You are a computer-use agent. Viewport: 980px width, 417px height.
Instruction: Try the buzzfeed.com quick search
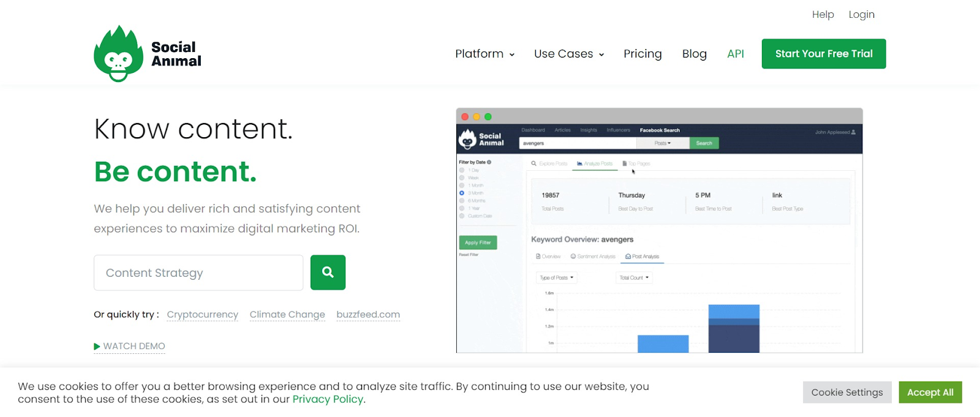[x=368, y=314]
